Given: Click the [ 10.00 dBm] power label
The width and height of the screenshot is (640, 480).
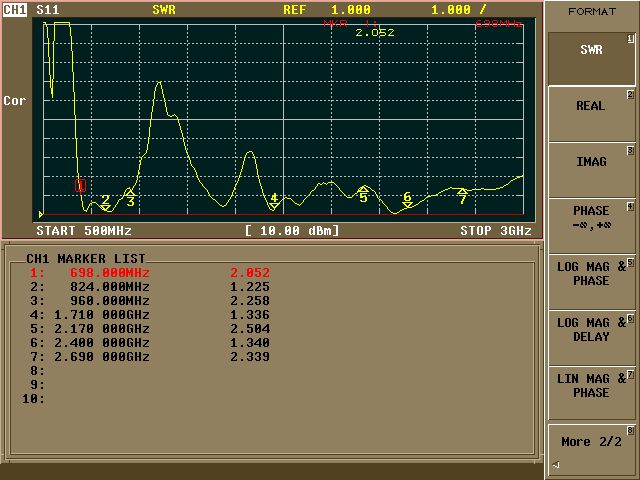Looking at the screenshot, I should (292, 231).
